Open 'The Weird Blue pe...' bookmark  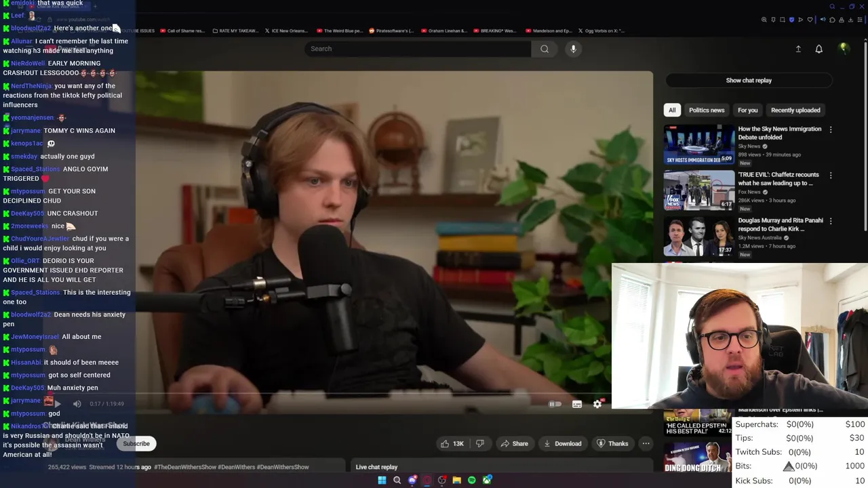[x=340, y=30]
